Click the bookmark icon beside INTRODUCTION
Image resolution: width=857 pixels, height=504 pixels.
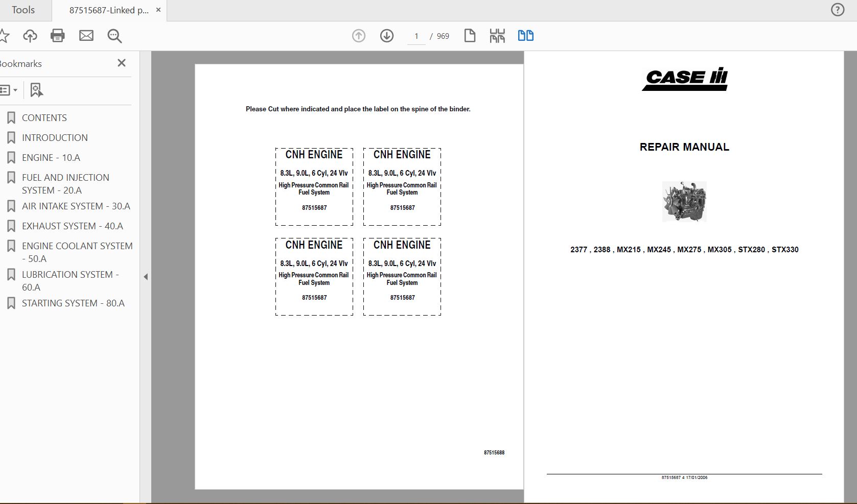[11, 138]
